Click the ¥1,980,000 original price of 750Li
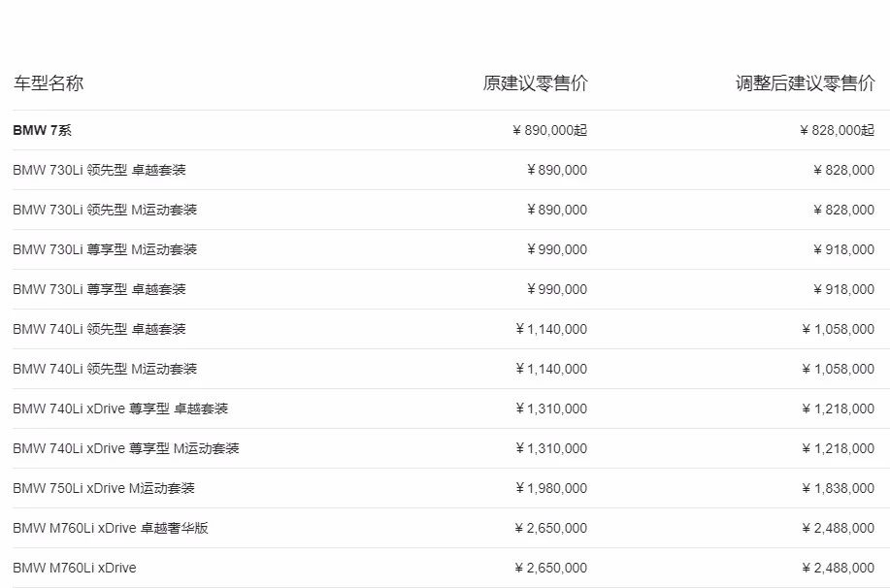 click(551, 489)
